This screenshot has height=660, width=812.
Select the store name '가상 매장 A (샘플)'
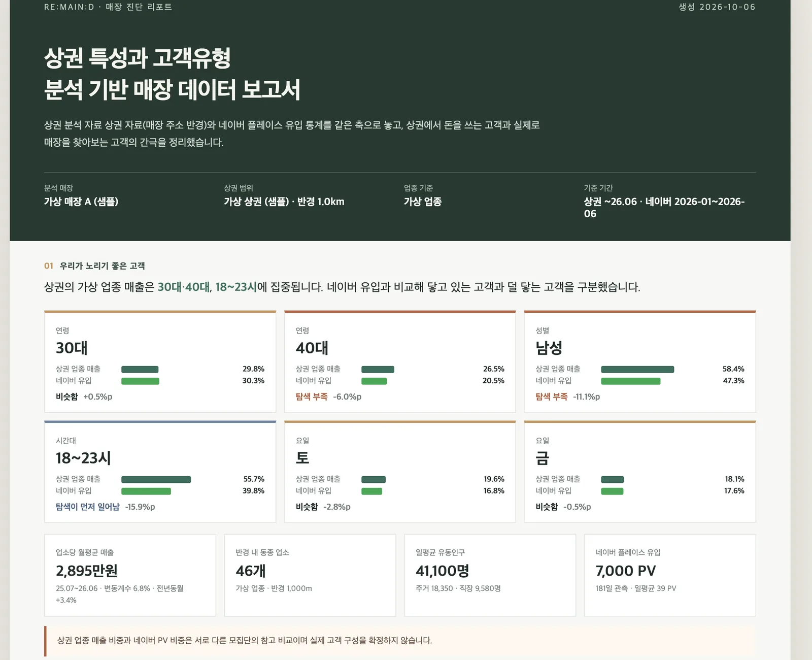tap(81, 202)
